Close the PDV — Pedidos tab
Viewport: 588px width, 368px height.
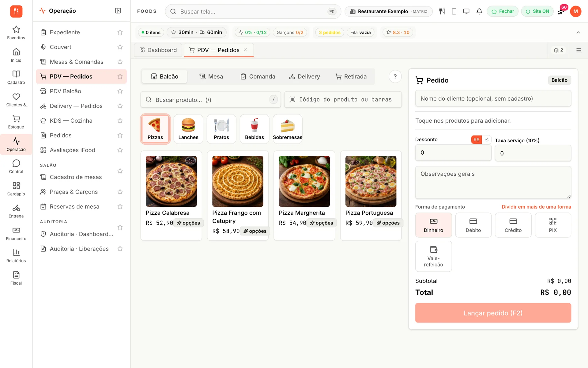click(245, 50)
